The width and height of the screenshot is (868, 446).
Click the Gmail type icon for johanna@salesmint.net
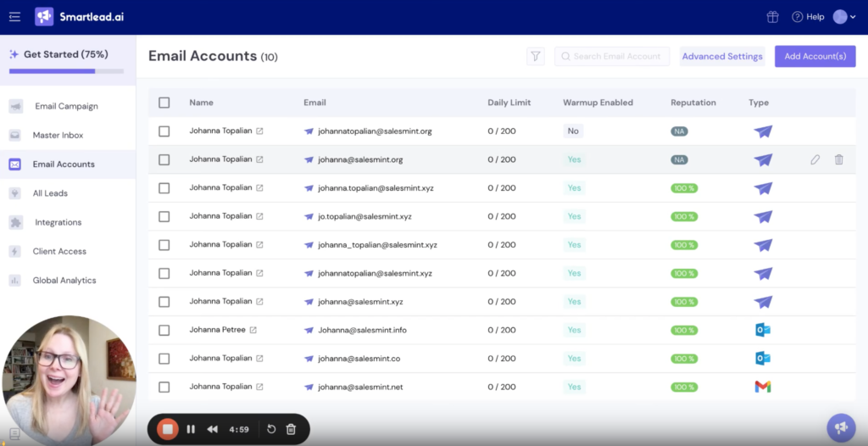[763, 387]
